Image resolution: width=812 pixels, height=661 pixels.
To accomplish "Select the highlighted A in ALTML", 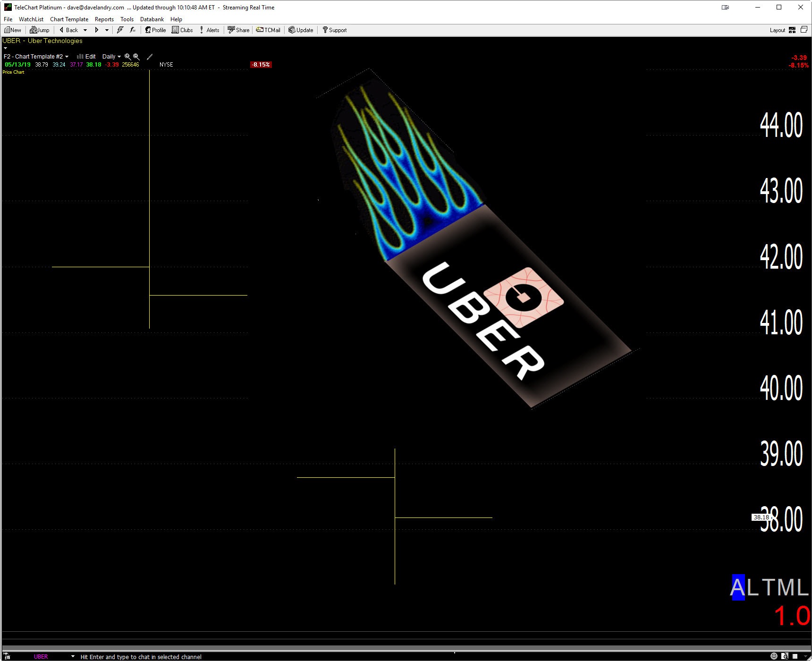I will click(x=738, y=587).
